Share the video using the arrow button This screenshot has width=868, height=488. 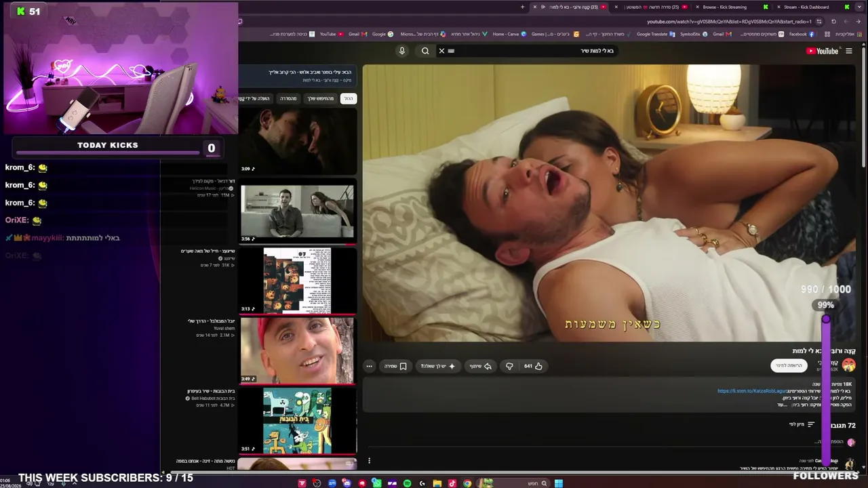480,366
